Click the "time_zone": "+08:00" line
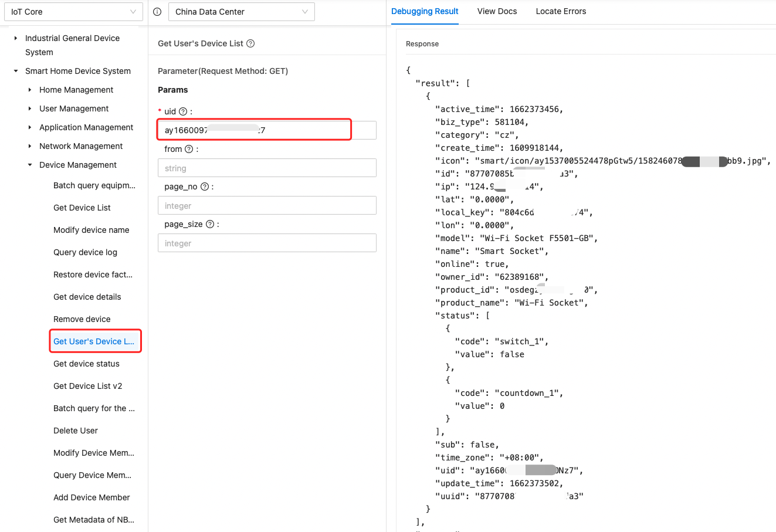The width and height of the screenshot is (776, 532). click(x=489, y=458)
